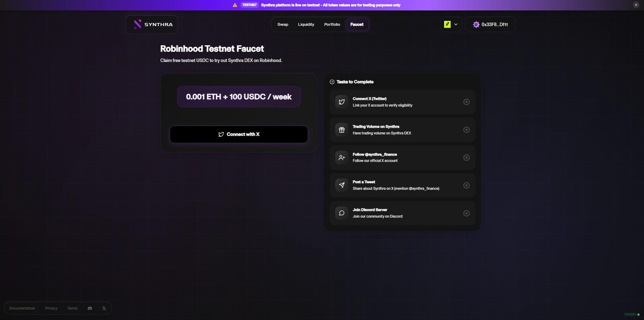Image resolution: width=644 pixels, height=320 pixels.
Task: Click the paper plane icon for Post a Tweet
Action: (341, 185)
